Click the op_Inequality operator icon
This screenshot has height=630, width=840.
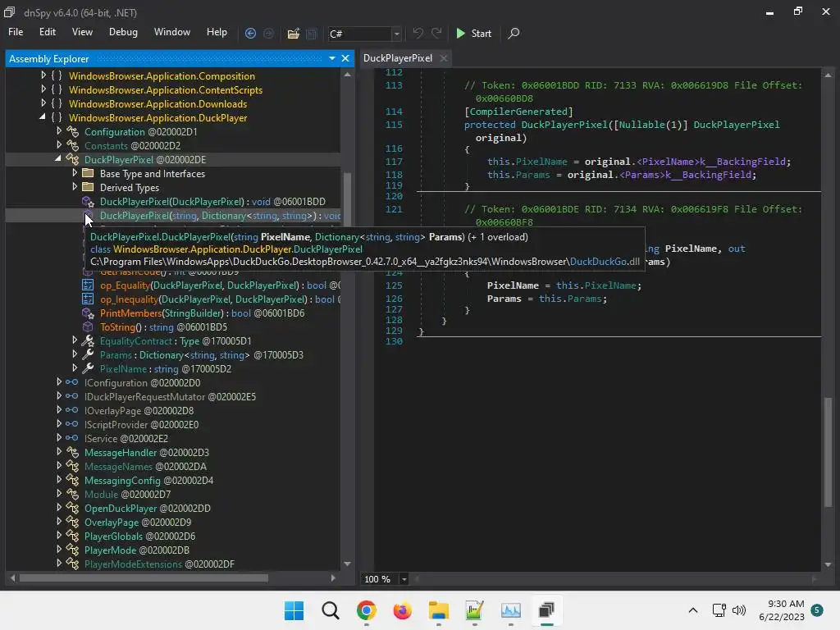coord(88,299)
